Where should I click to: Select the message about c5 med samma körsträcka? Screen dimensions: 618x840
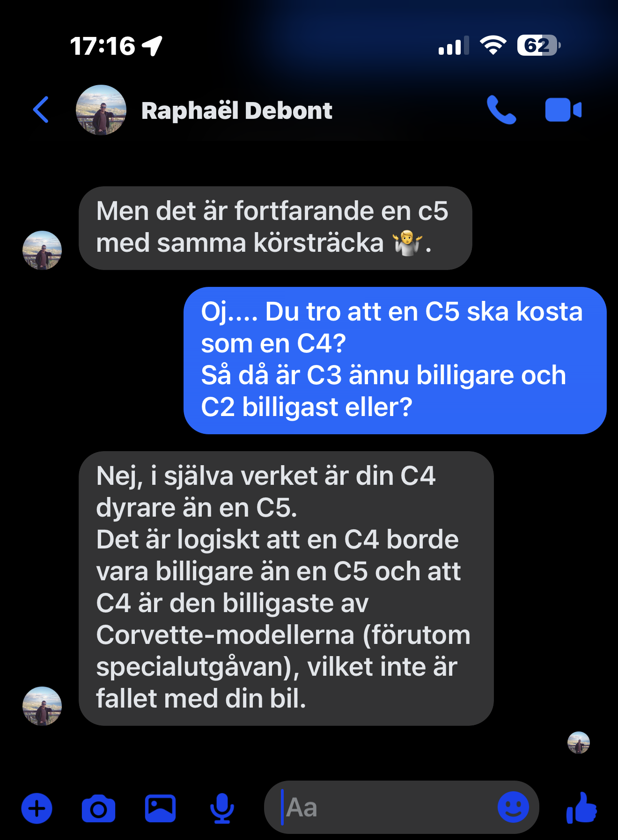coord(275,228)
